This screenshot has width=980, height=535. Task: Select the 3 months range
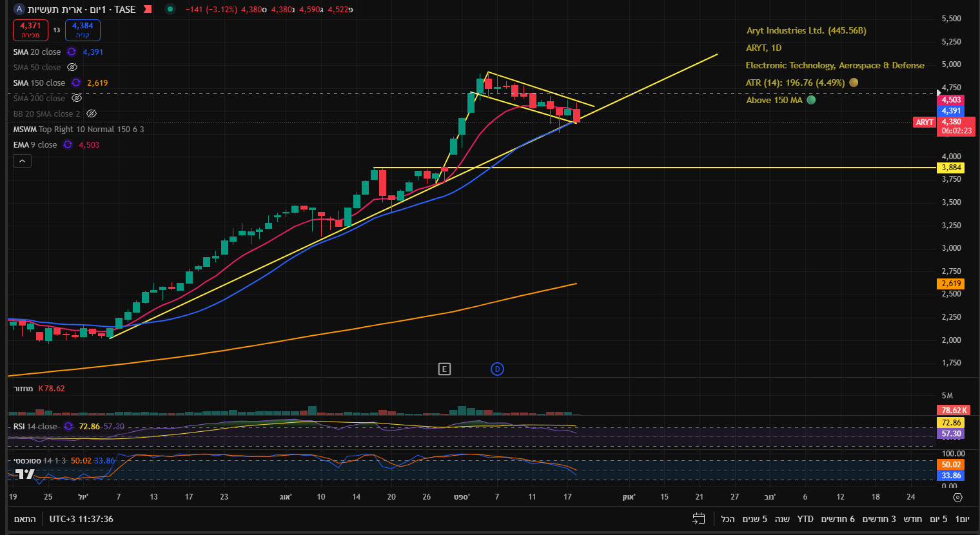[879, 519]
